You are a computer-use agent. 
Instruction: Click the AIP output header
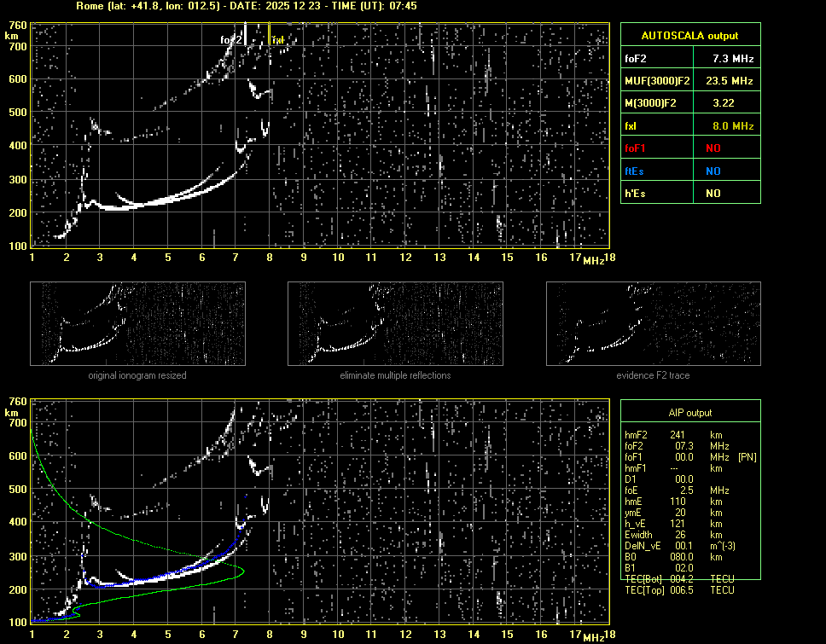690,413
